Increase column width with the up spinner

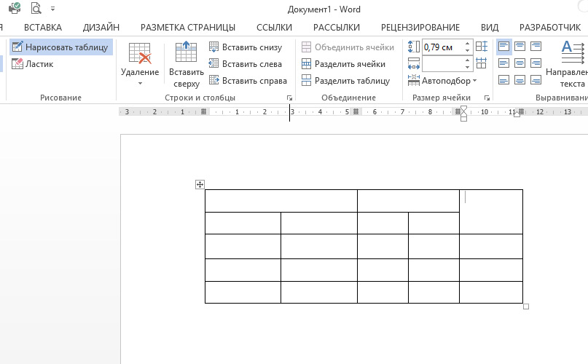coord(467,60)
